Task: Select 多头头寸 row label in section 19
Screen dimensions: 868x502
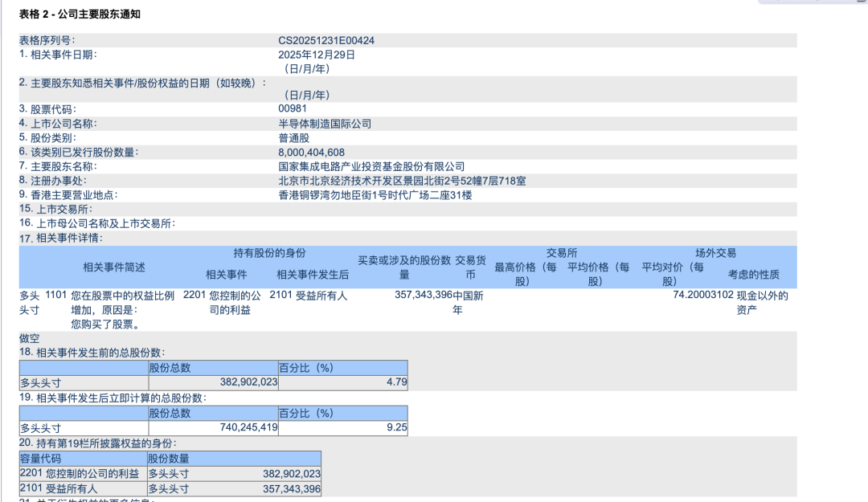Action: click(x=40, y=428)
